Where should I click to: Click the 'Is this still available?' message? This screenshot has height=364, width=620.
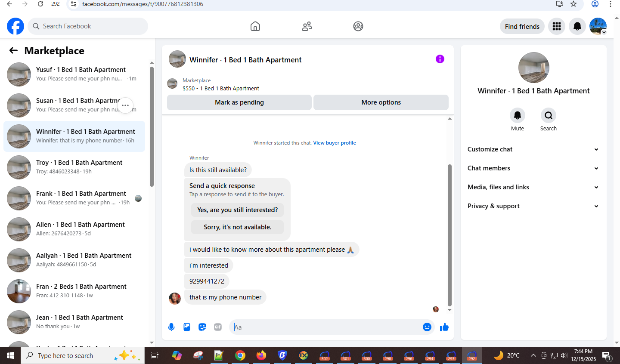(218, 170)
